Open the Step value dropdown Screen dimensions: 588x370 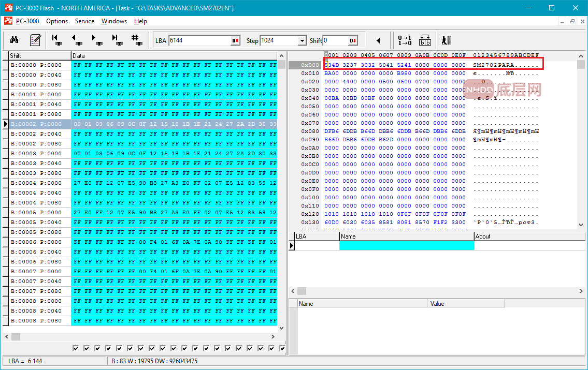(302, 40)
